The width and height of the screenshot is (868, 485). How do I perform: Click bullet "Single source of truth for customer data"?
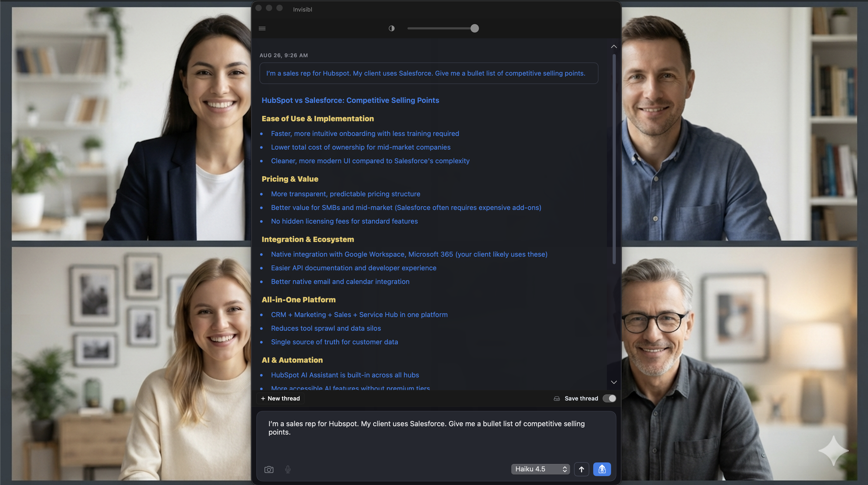click(x=334, y=342)
